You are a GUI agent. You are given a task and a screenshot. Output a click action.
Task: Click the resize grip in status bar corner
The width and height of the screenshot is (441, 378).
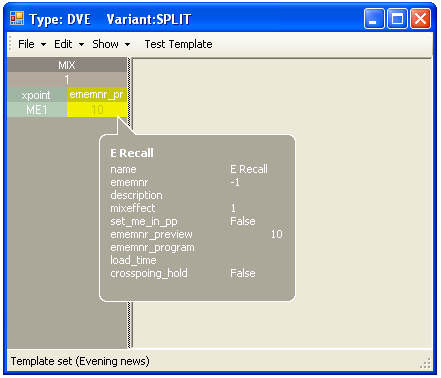coord(426,363)
